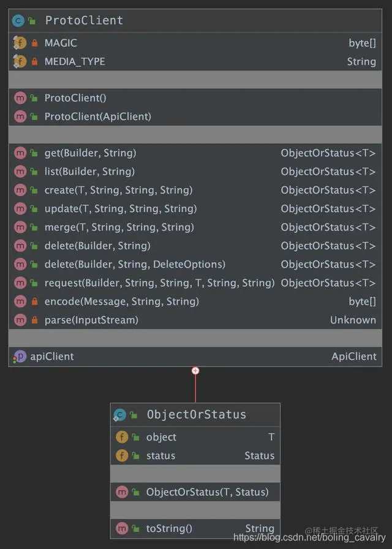Click the lock icon beside encode
The width and height of the screenshot is (392, 549).
tap(34, 301)
